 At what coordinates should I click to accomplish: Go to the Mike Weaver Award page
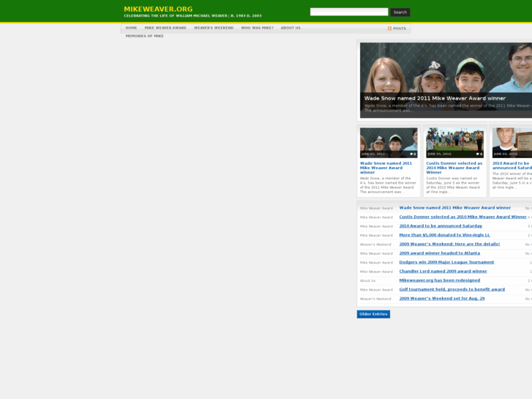coord(165,28)
